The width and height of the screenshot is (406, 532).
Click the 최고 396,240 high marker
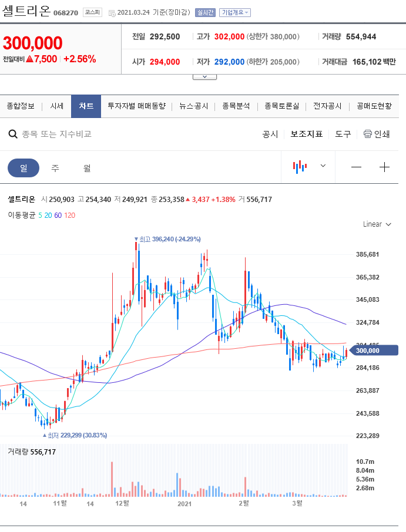167,239
